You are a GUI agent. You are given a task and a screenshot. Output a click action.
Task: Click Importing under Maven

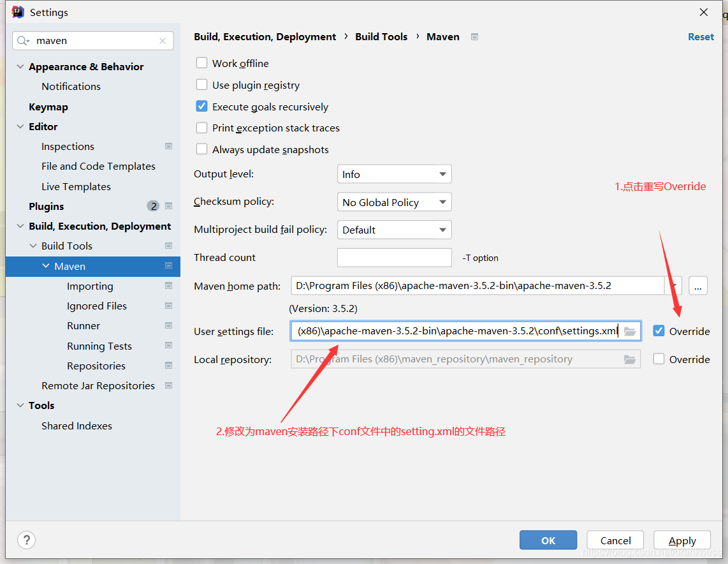[x=90, y=286]
